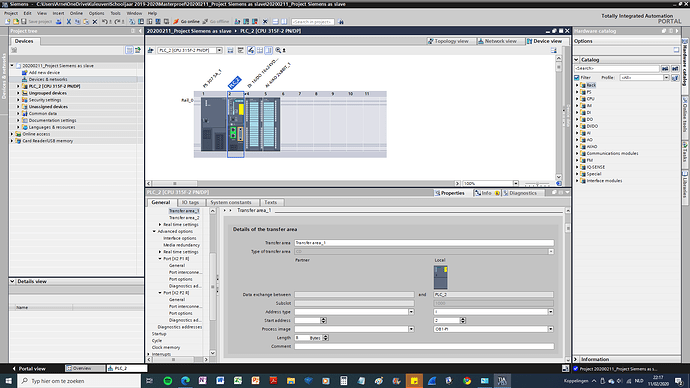Switch to the System constants tab
Viewport: 690px width, 388px height.
coord(231,202)
